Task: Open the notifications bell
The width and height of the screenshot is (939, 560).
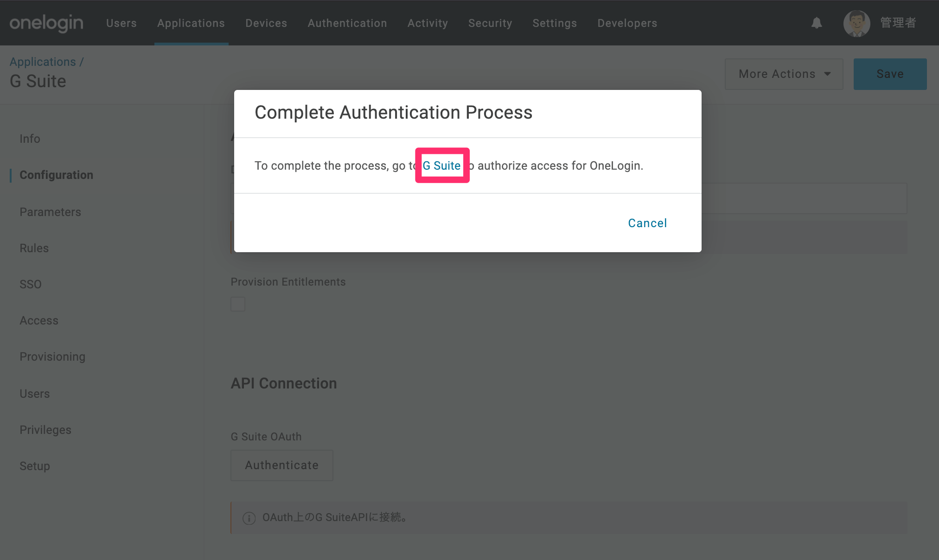Action: 817,23
